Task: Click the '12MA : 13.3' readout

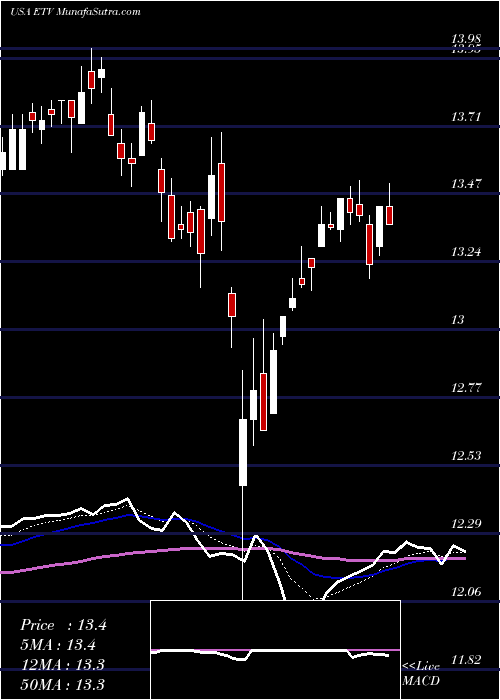Action: [x=63, y=665]
